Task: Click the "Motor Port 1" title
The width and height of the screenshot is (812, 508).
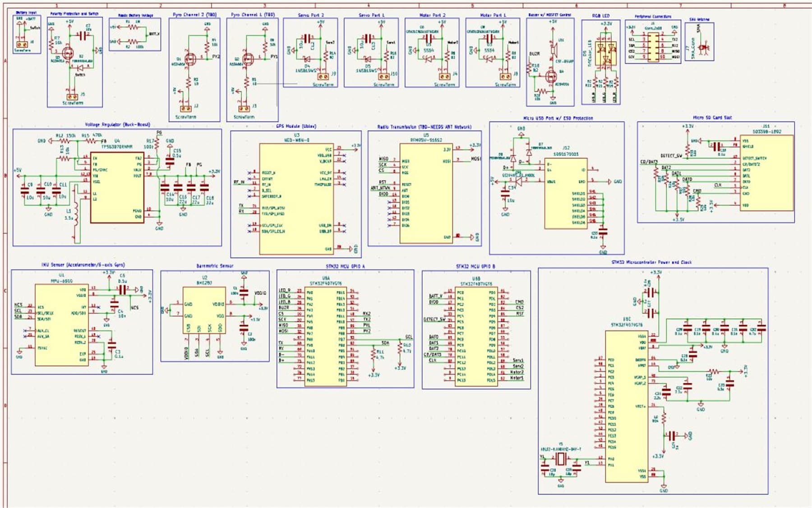Action: pyautogui.click(x=493, y=15)
